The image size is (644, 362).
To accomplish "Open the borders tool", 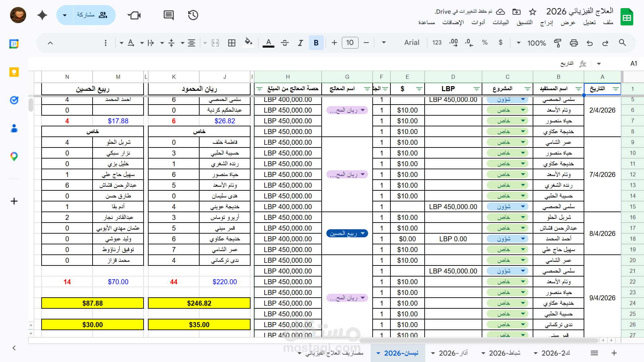I will pyautogui.click(x=232, y=43).
